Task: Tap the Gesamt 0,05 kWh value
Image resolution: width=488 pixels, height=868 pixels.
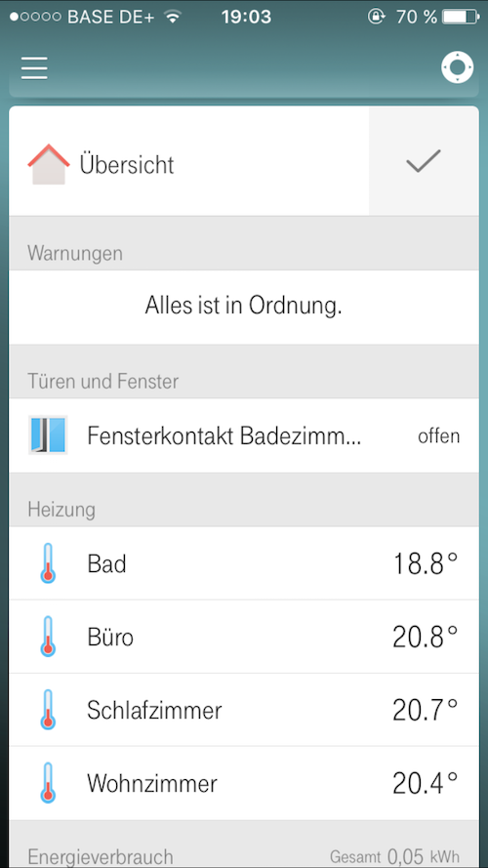Action: (x=394, y=856)
